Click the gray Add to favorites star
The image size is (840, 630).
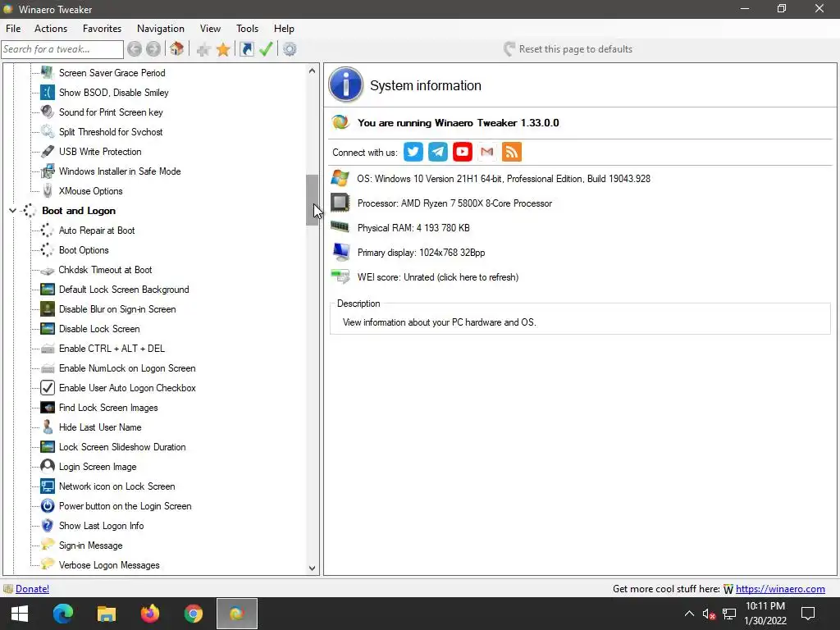click(x=203, y=50)
